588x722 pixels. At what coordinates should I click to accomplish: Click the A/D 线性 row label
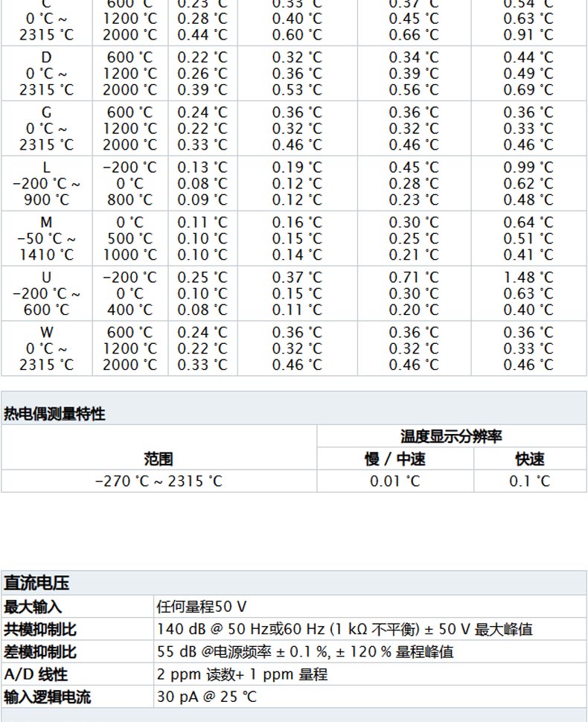[x=36, y=674]
